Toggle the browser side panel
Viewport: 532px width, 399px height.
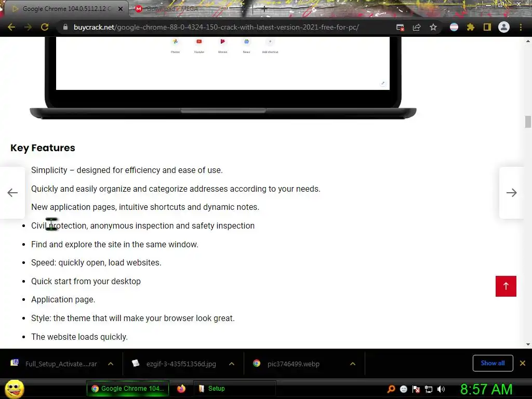click(487, 27)
